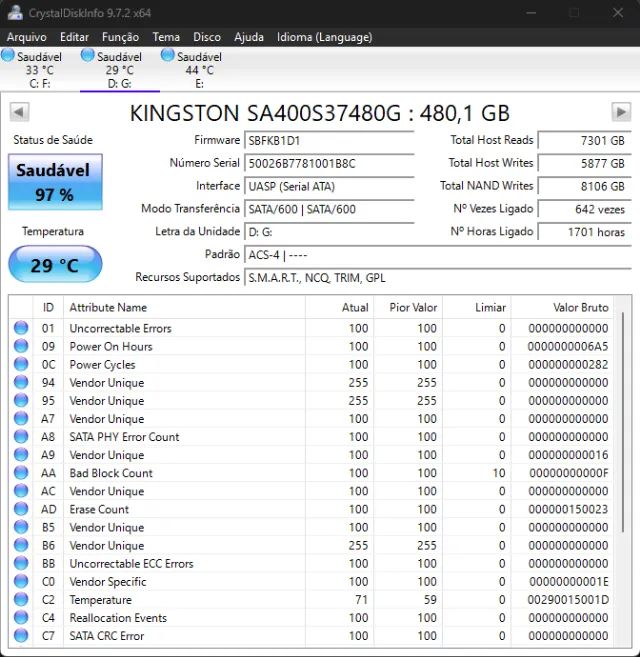This screenshot has width=640, height=657.
Task: Click the status orb of Reallocation Events row
Action: 21,617
